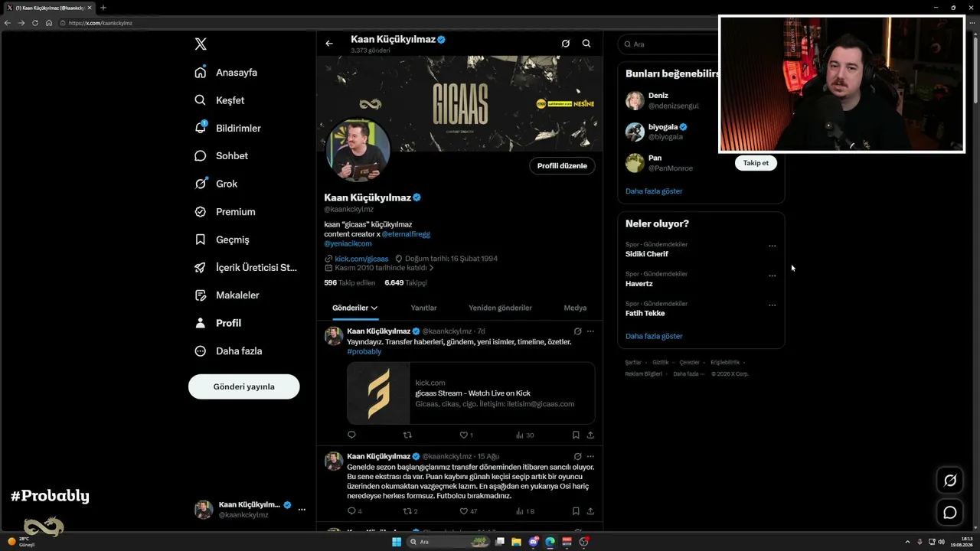Screen dimensions: 980x551
Task: Open Fatih Tekke trend options
Action: pyautogui.click(x=772, y=305)
